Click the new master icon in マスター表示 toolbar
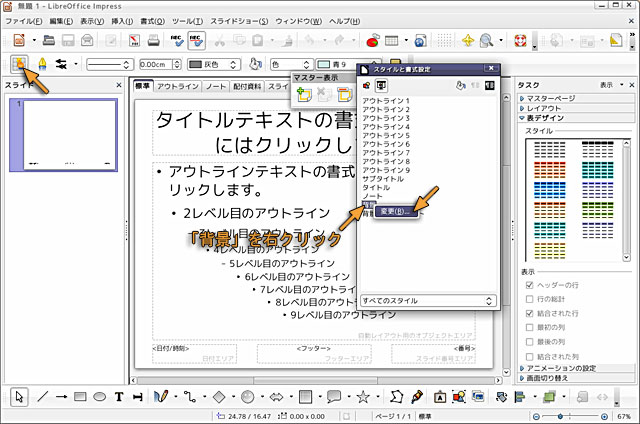The height and width of the screenshot is (424, 640). tap(305, 93)
